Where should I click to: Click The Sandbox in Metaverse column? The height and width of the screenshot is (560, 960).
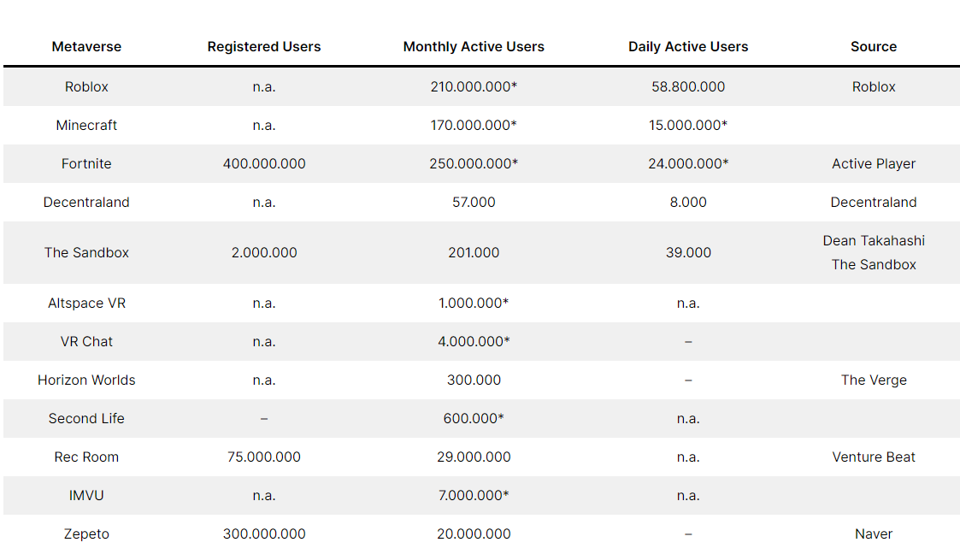[86, 253]
